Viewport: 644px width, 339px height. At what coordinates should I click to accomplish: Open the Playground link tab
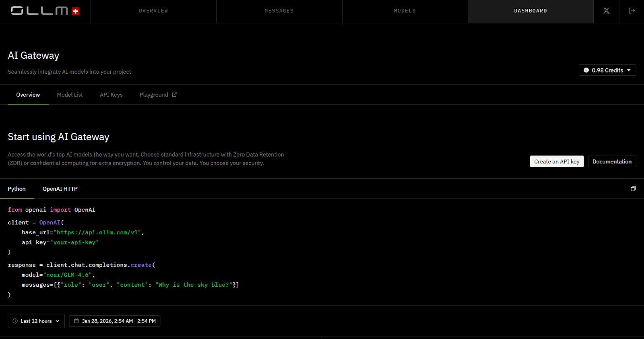pos(158,95)
